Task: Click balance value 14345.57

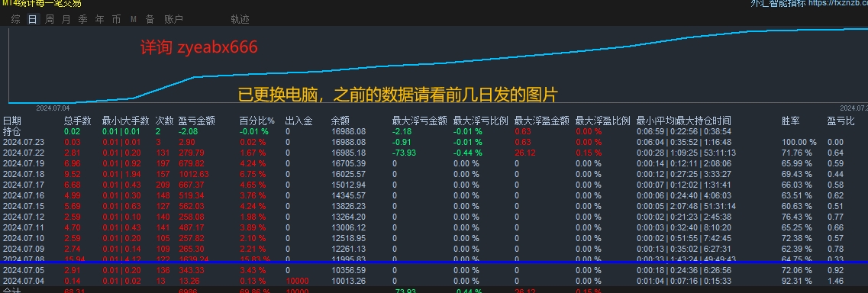Action: 348,195
